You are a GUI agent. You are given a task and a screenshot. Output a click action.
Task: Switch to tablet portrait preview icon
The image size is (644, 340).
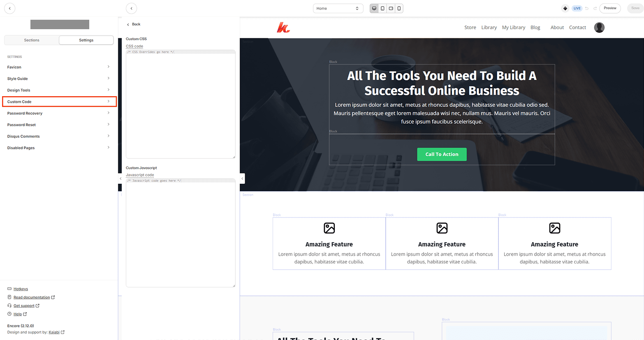click(382, 8)
